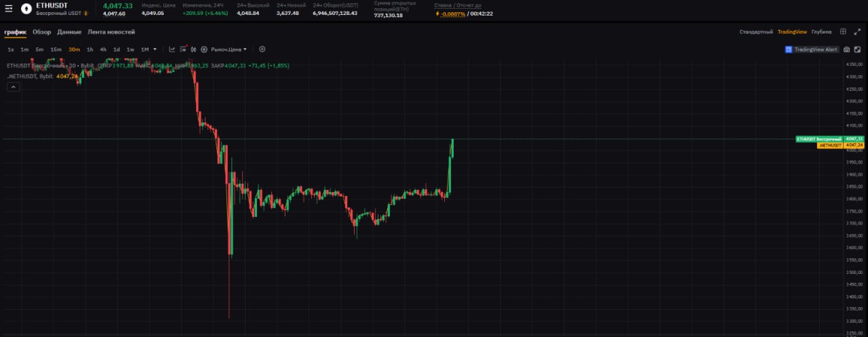This screenshot has width=868, height=337.
Task: Collapse the chart legend with chevron button
Action: pos(13,87)
